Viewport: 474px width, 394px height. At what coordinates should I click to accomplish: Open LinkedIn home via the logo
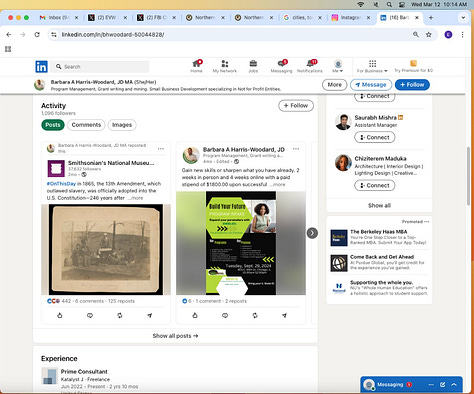[42, 67]
